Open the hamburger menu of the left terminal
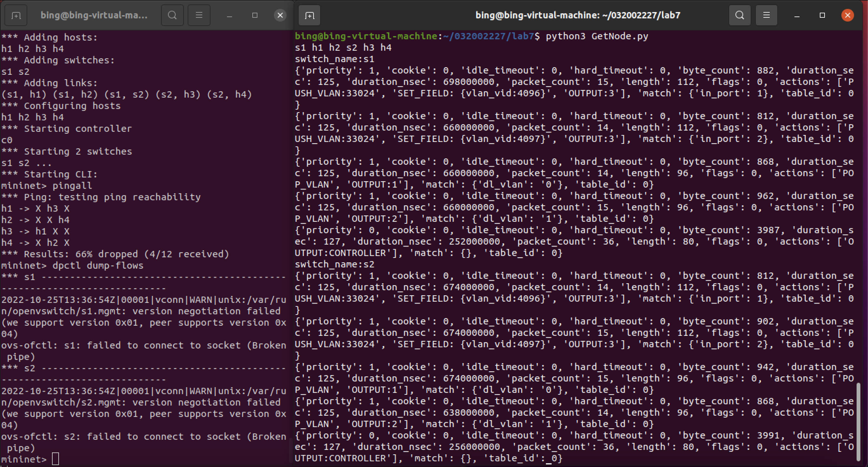 click(x=199, y=16)
